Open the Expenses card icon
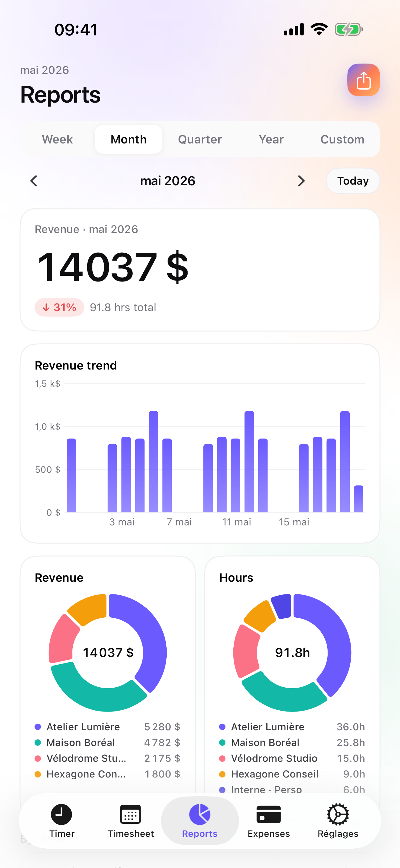 (268, 814)
